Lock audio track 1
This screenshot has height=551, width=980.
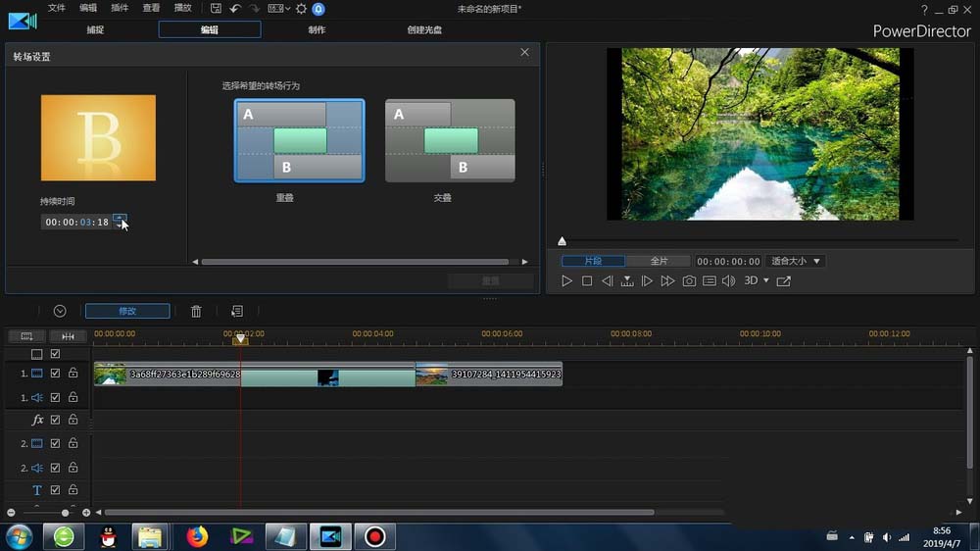[x=73, y=396]
